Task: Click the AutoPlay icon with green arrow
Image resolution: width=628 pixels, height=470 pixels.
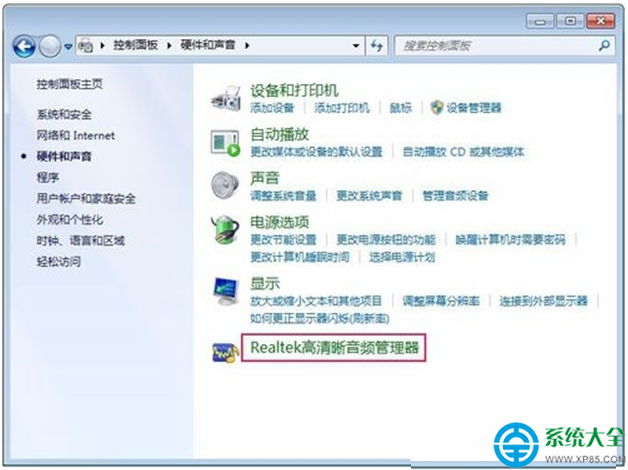Action: point(225,143)
